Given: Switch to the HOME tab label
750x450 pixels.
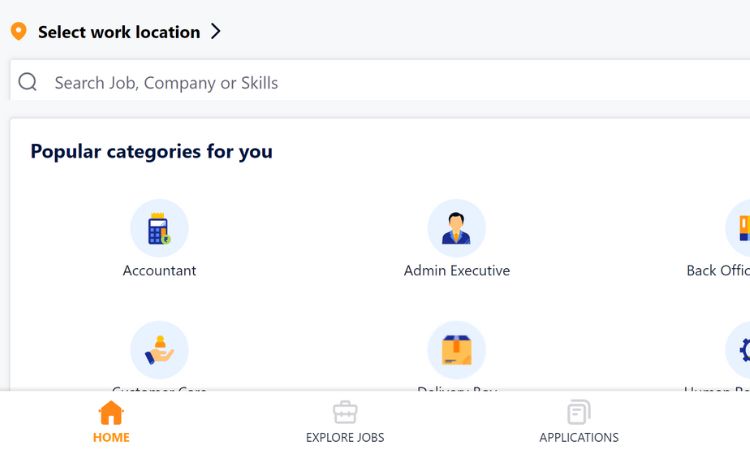Looking at the screenshot, I should click(x=111, y=438).
